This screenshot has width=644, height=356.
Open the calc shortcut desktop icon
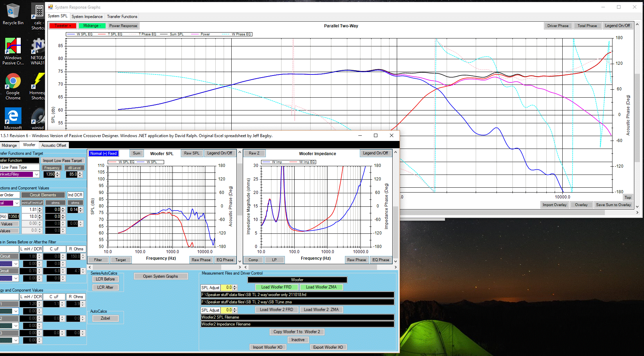(38, 16)
